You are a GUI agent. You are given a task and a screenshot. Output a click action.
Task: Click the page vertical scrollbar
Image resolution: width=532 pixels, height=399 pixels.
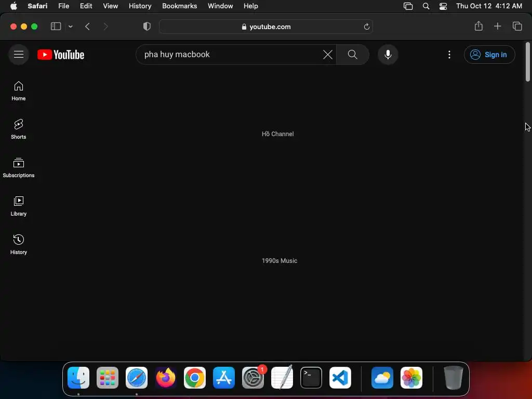528,62
